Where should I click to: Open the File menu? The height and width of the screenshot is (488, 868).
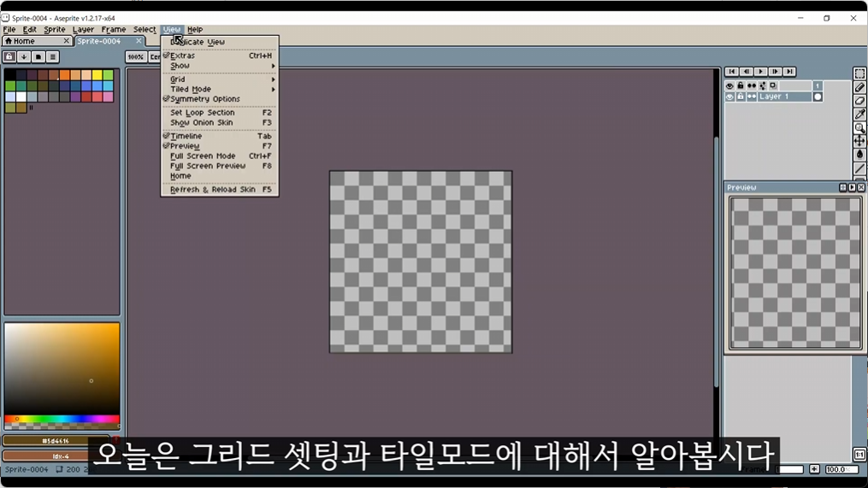(x=9, y=29)
